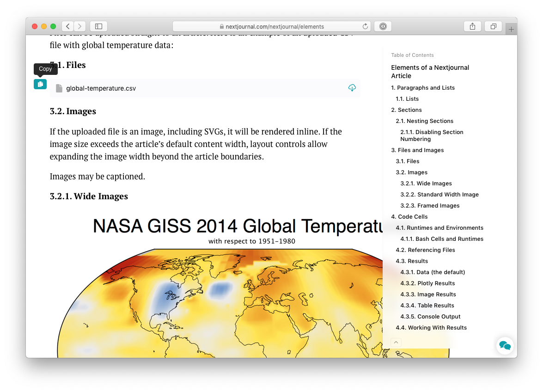This screenshot has width=543, height=392.
Task: Select '3.1. Files' in the table of contents
Action: (x=408, y=161)
